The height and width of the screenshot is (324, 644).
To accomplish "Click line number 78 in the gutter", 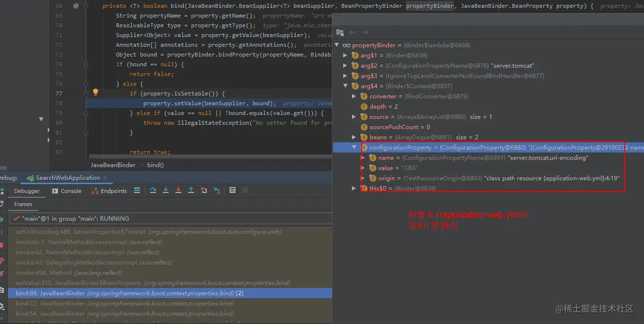I will [59, 103].
